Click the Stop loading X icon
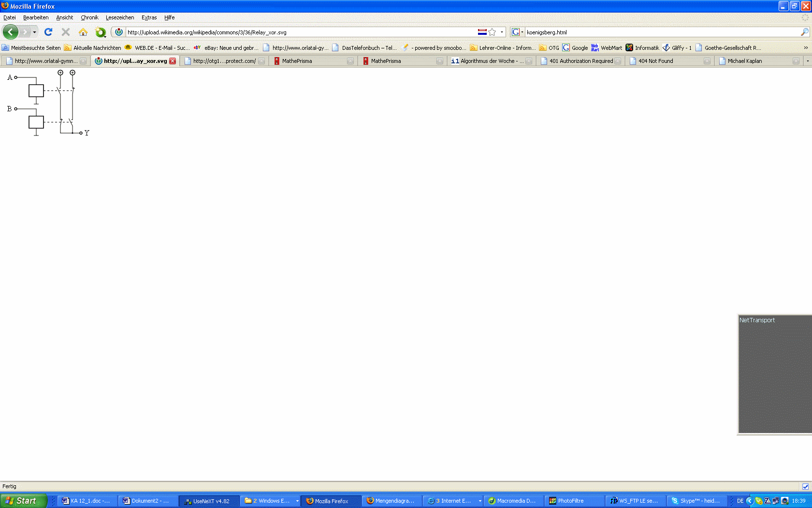 pos(66,32)
